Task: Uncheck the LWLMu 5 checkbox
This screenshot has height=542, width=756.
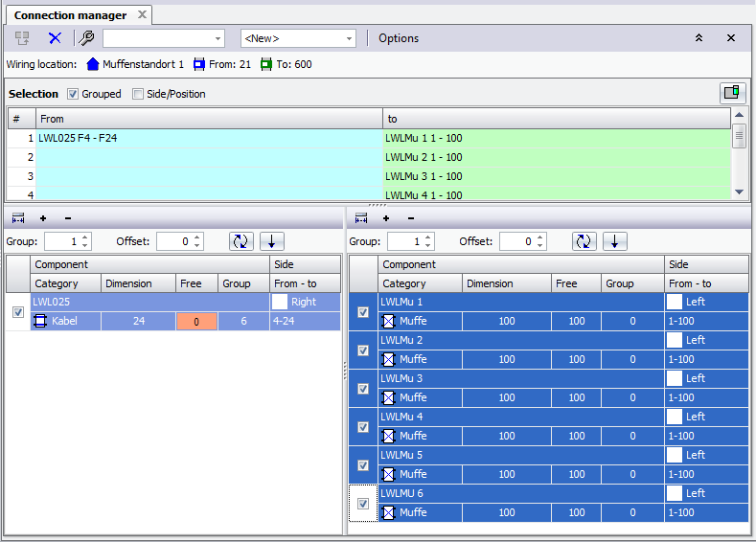Action: 363,465
